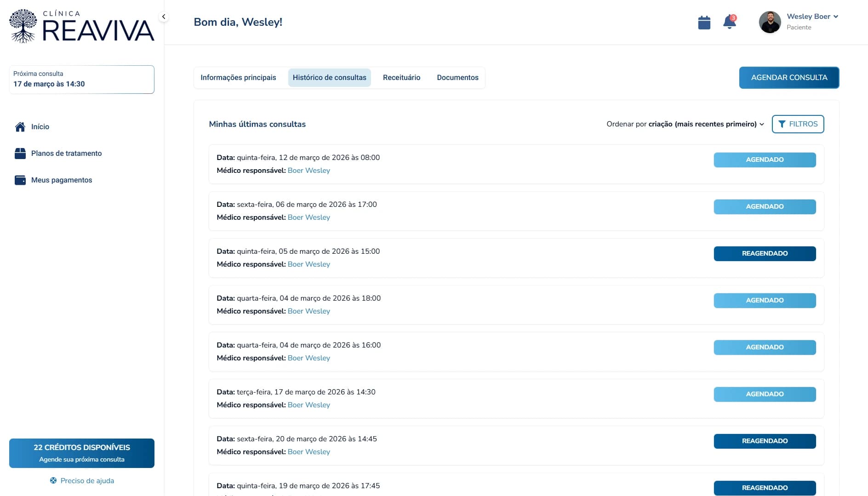Viewport: 868px width, 496px height.
Task: Click REAGENDADO status for 05 de março
Action: (765, 254)
